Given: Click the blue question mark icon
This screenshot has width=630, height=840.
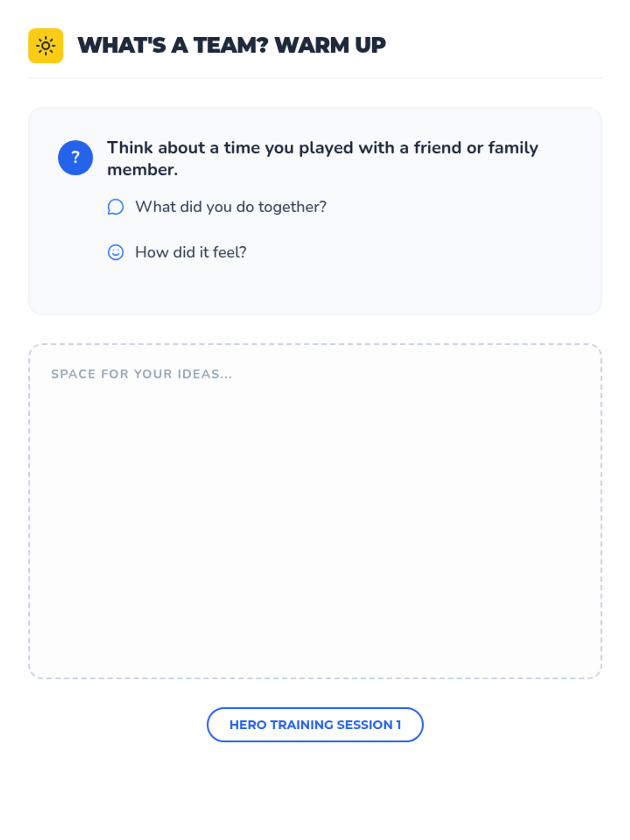Looking at the screenshot, I should coord(75,157).
